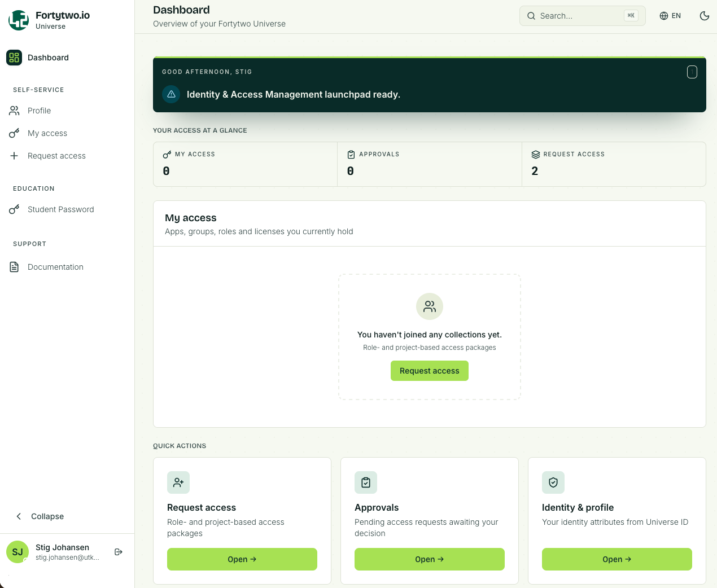Click the shield icon on Identity card
The image size is (717, 588).
coord(553,482)
